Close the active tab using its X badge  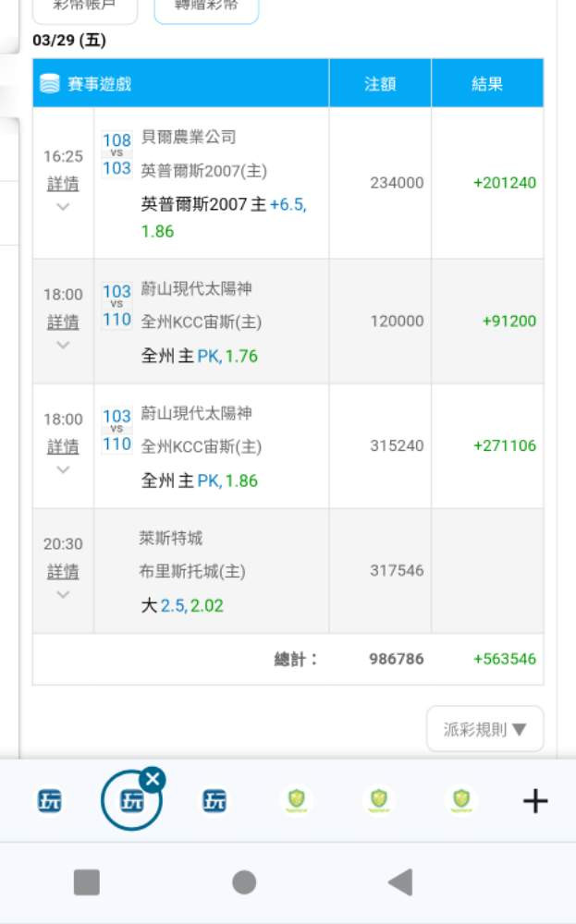pos(153,779)
